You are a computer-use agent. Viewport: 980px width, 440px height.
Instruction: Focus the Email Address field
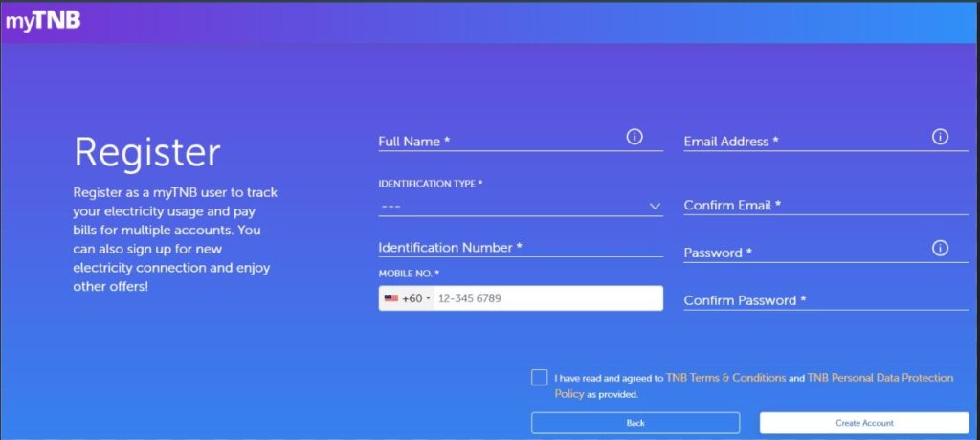click(x=826, y=142)
